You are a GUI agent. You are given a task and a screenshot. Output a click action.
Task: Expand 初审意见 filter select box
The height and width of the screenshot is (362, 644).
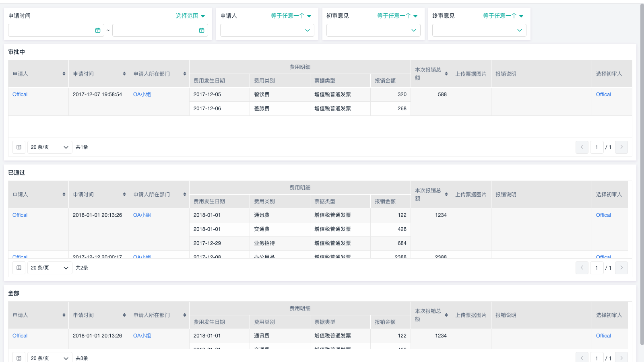(x=374, y=30)
